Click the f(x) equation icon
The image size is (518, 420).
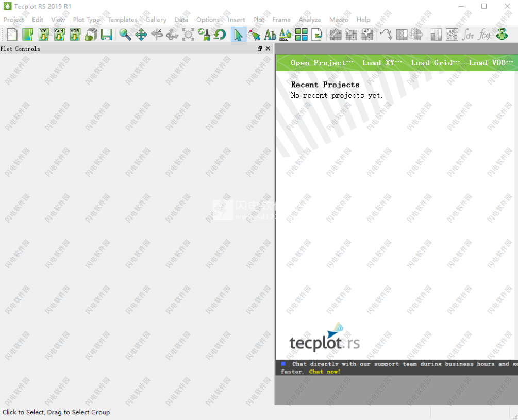(x=484, y=35)
